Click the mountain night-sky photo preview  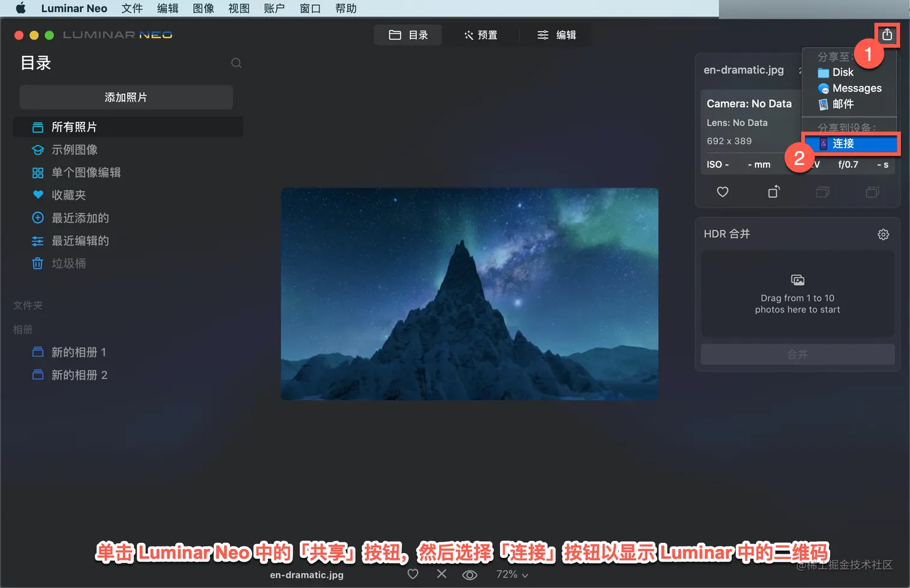coord(469,294)
